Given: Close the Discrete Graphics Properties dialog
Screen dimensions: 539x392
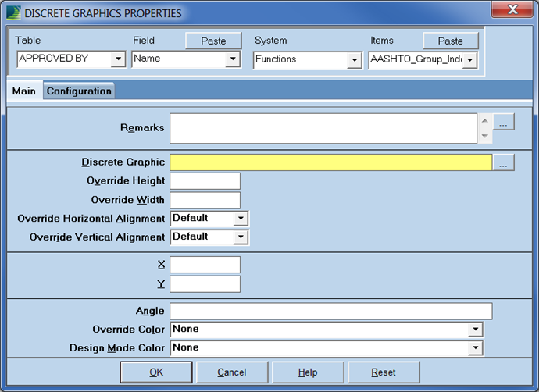Looking at the screenshot, I should click(512, 9).
